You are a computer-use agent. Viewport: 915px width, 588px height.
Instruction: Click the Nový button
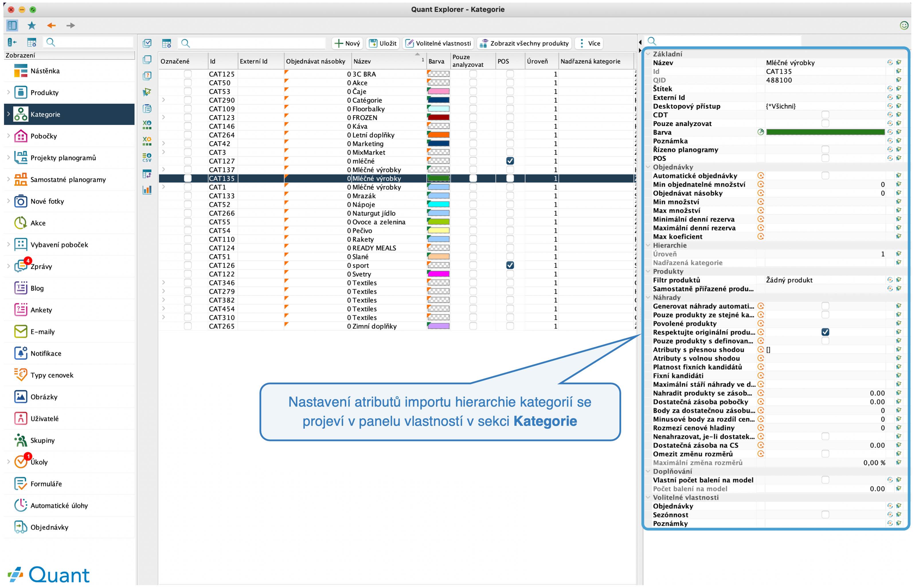coord(347,44)
